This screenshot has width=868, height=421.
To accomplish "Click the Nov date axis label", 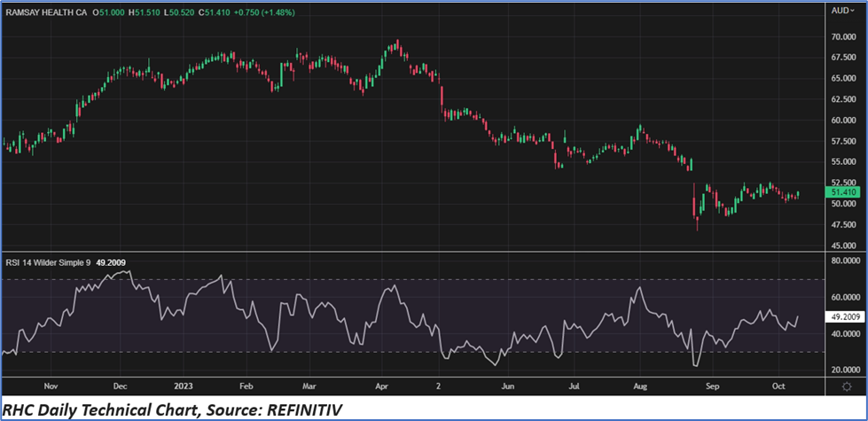I will click(50, 386).
